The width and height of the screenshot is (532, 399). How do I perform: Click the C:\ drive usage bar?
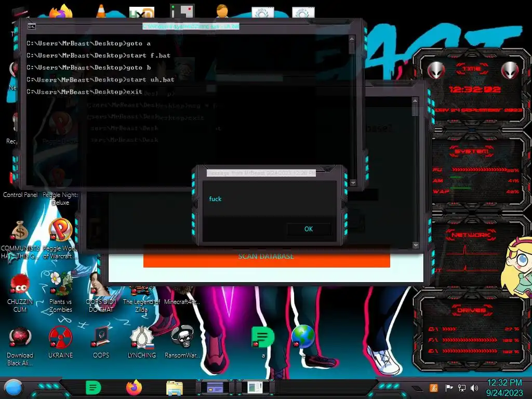click(449, 329)
